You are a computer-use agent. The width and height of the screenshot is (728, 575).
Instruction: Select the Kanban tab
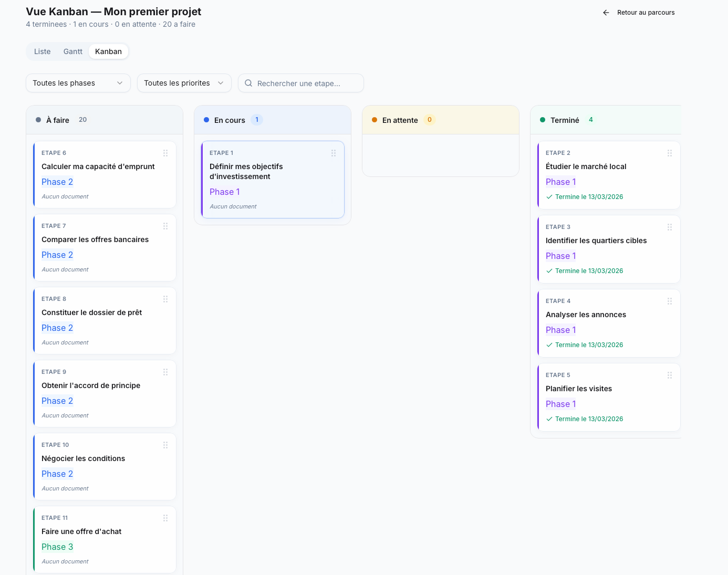click(108, 51)
